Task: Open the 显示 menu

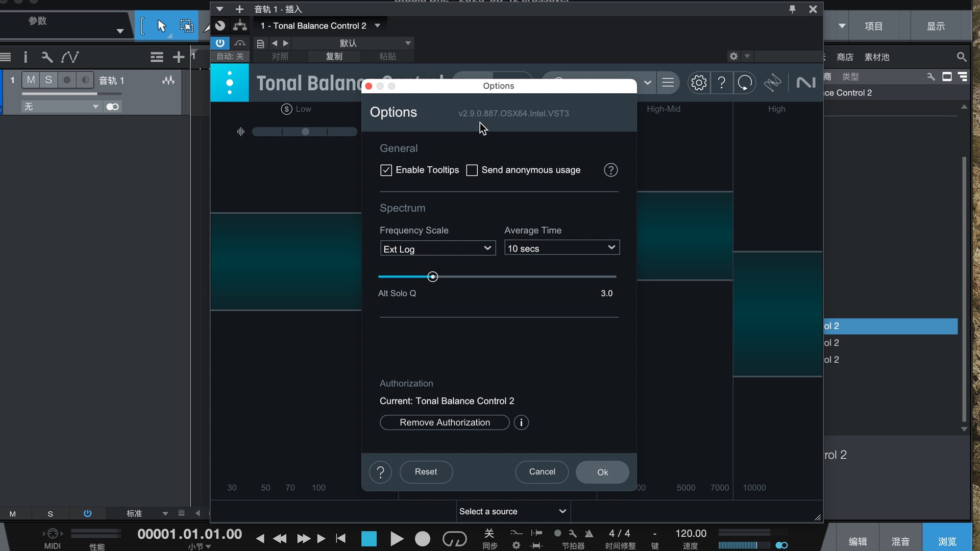Action: 936,26
